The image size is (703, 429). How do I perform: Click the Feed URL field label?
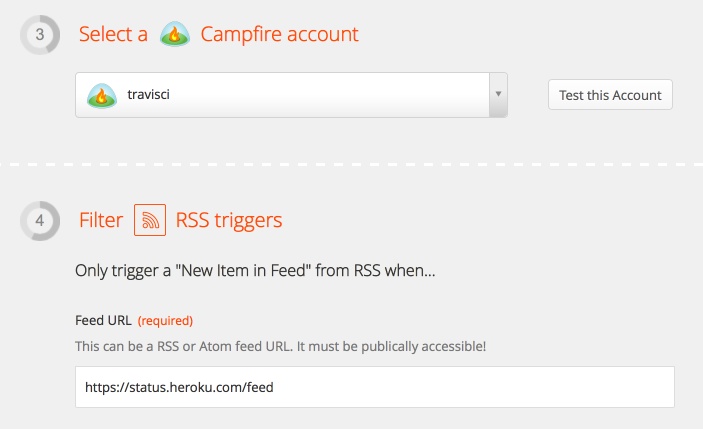[x=103, y=321]
